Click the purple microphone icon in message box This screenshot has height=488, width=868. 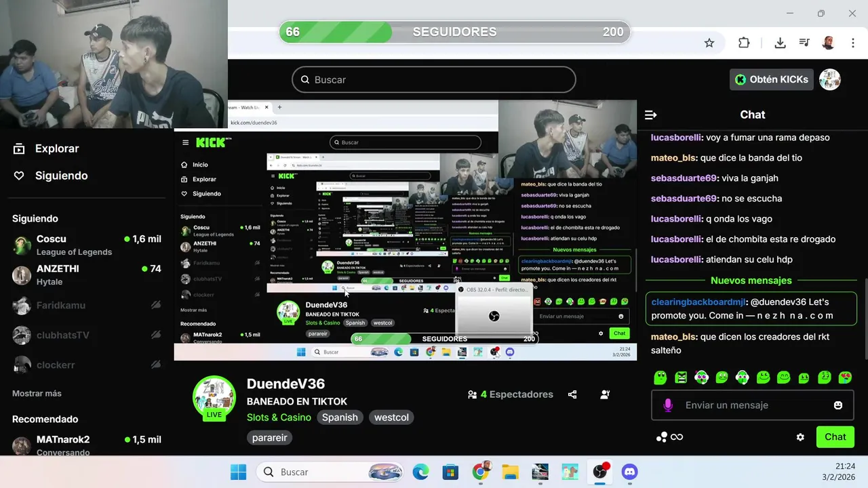click(668, 405)
